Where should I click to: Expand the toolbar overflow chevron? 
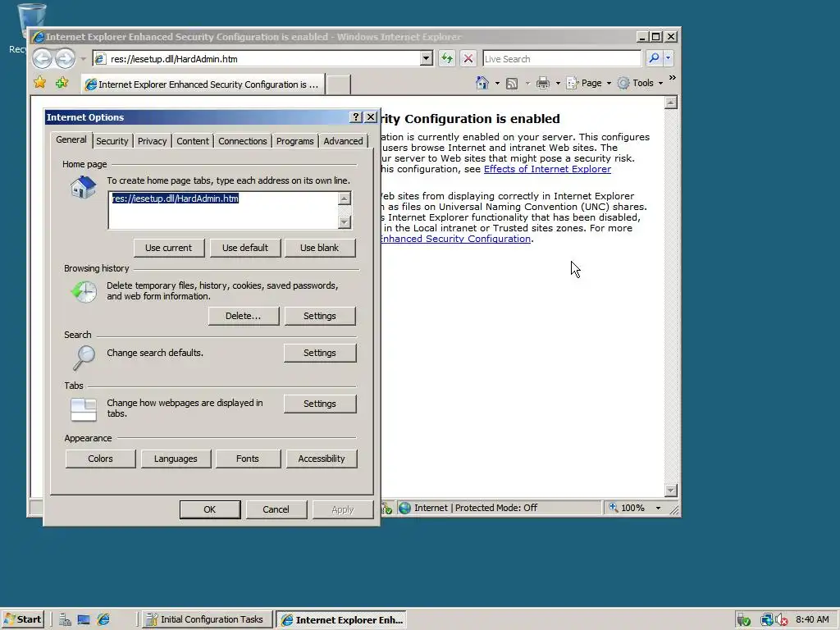(673, 78)
